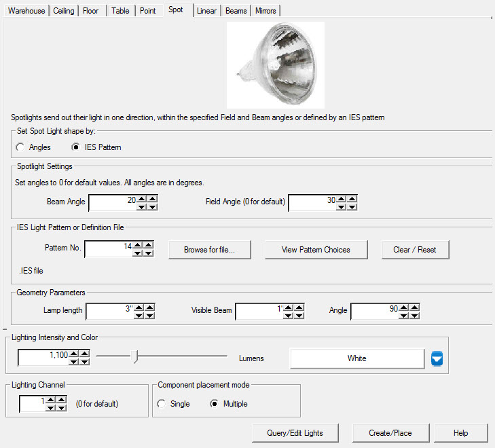Image resolution: width=495 pixels, height=448 pixels.
Task: Switch to the Warehouse tab
Action: point(27,11)
